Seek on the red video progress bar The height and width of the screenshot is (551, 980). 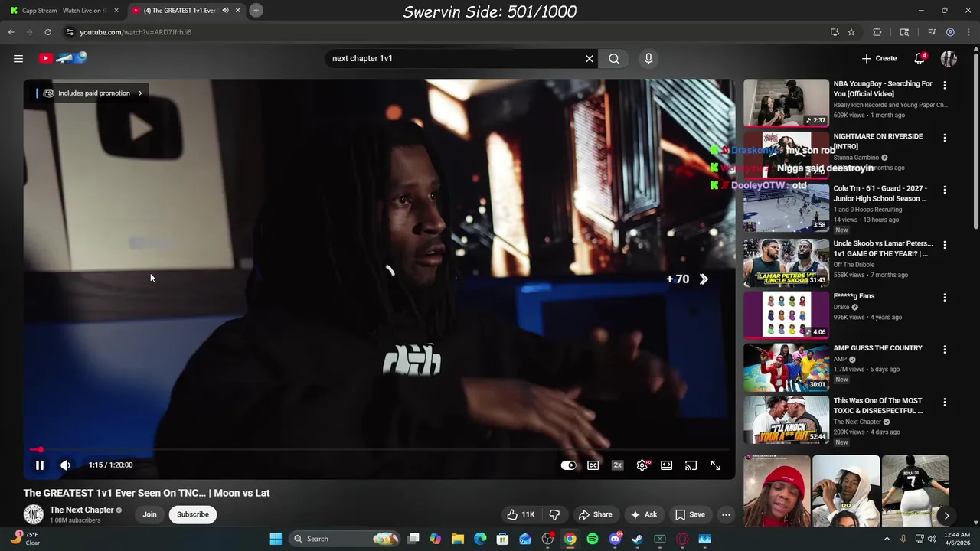[379, 450]
